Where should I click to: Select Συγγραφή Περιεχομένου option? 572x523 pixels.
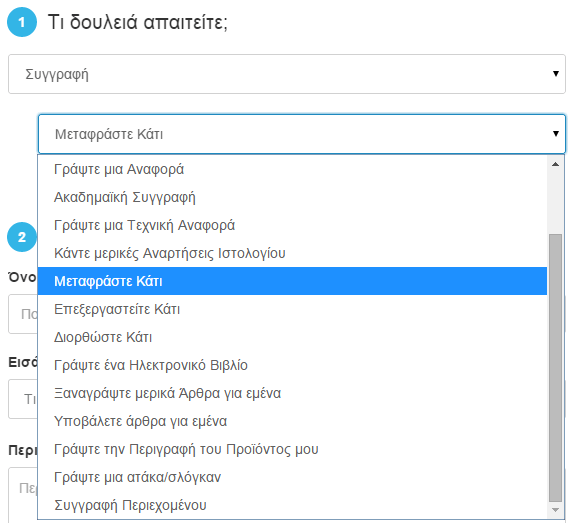292,505
